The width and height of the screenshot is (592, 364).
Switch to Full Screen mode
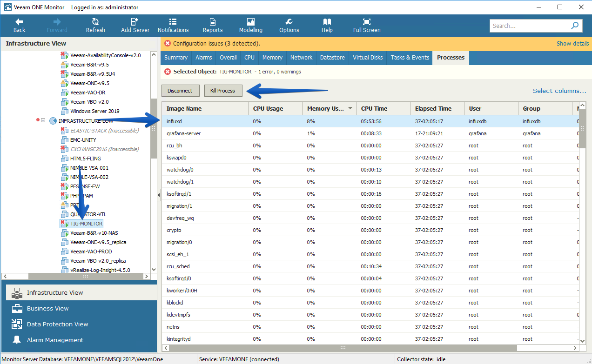[367, 26]
